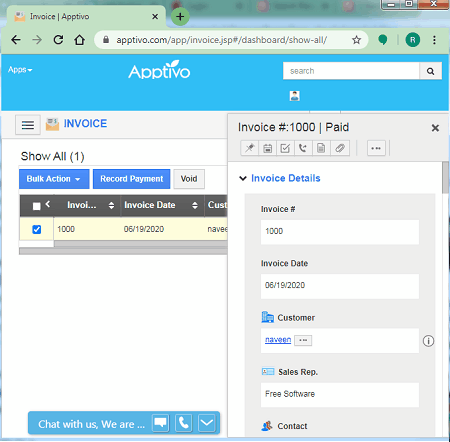Tick the select-all checkbox in table header
The image size is (450, 442).
click(x=37, y=206)
